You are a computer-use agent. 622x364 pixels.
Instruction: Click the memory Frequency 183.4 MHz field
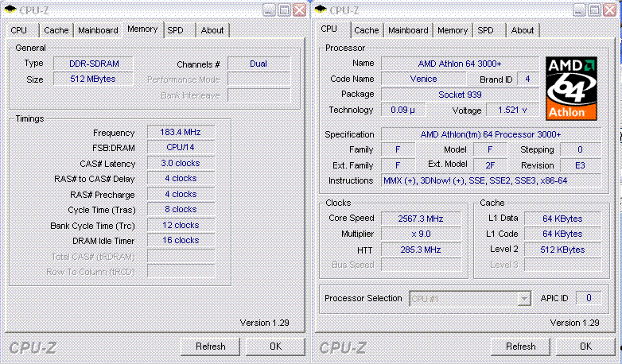tap(181, 132)
